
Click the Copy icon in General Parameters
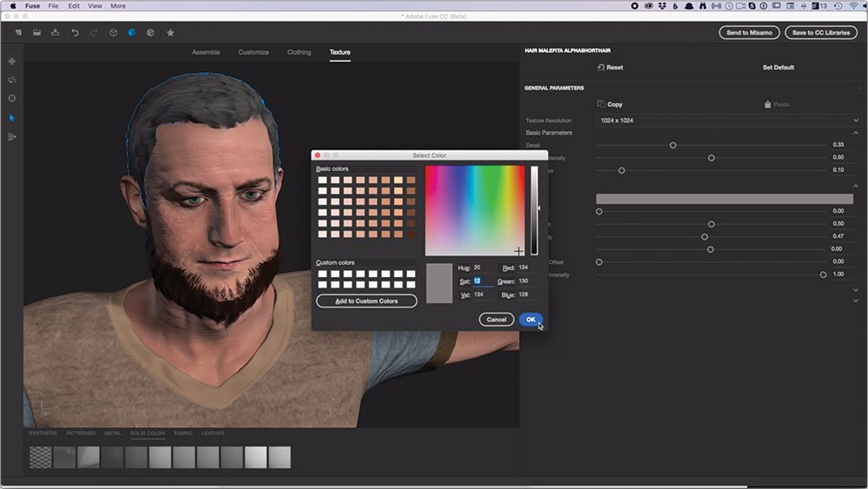pyautogui.click(x=602, y=104)
